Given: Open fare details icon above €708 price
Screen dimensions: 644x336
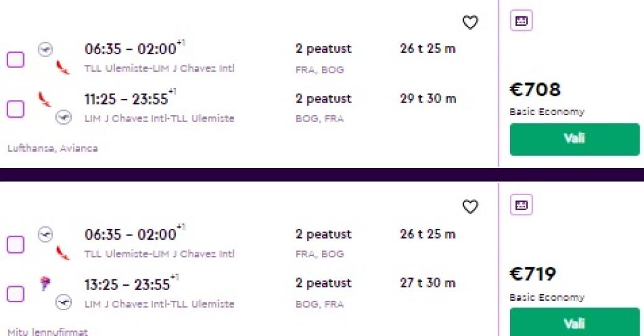Looking at the screenshot, I should click(521, 21).
